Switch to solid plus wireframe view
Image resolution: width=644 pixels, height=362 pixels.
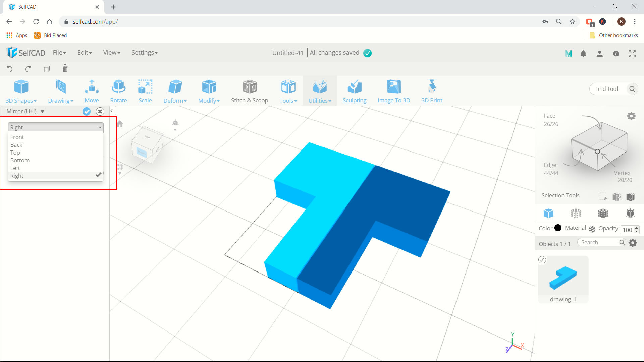pos(603,213)
